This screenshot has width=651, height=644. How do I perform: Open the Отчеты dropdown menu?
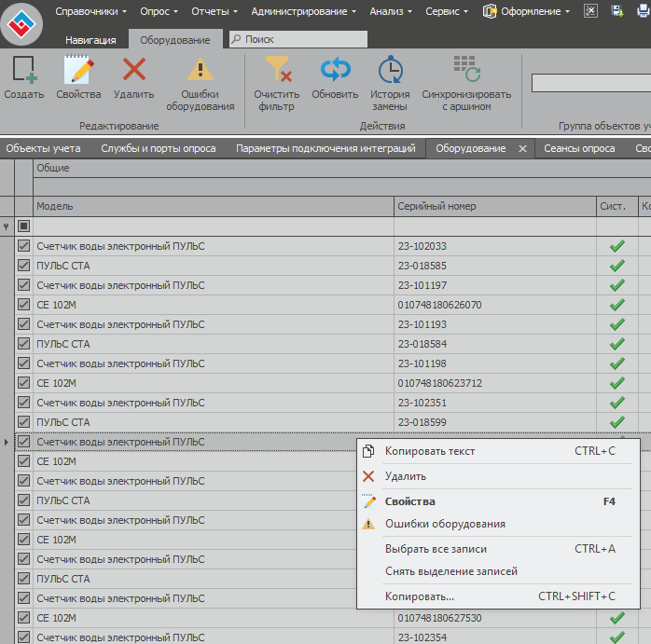pyautogui.click(x=215, y=11)
